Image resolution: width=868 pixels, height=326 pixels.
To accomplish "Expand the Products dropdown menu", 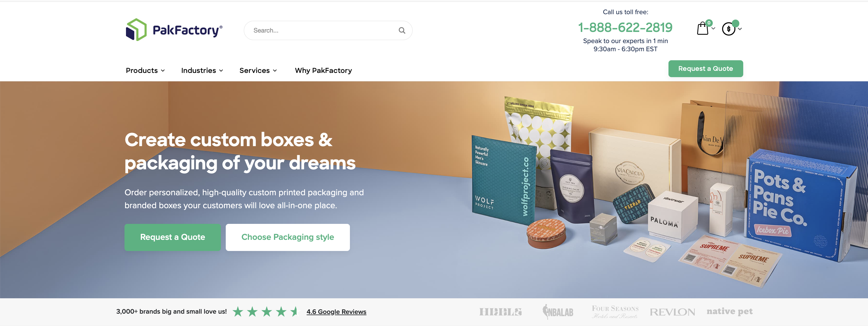I will tap(145, 71).
